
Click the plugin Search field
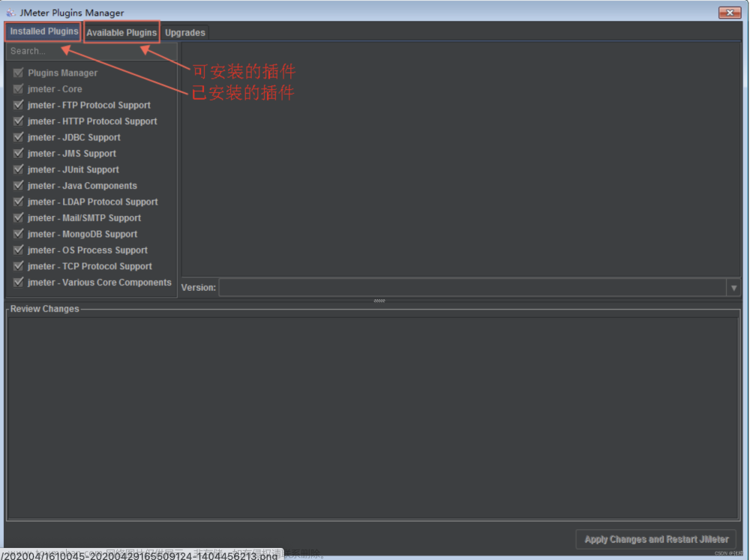click(91, 51)
